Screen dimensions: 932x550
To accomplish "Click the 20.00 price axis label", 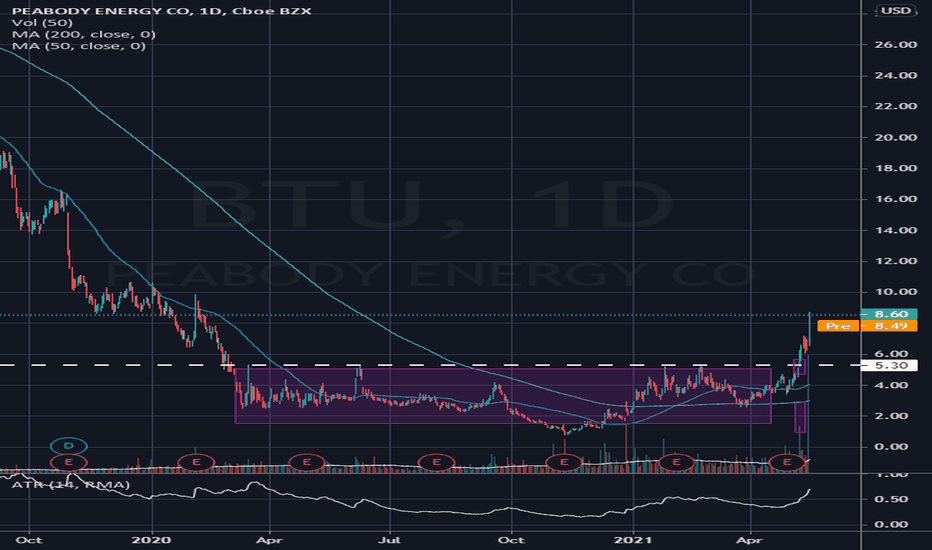I will point(895,137).
